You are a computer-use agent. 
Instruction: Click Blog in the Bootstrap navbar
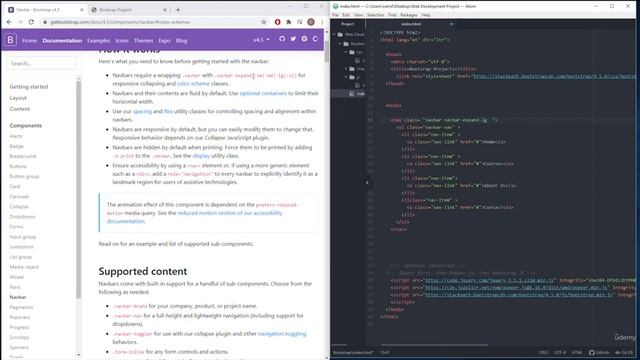tap(182, 40)
